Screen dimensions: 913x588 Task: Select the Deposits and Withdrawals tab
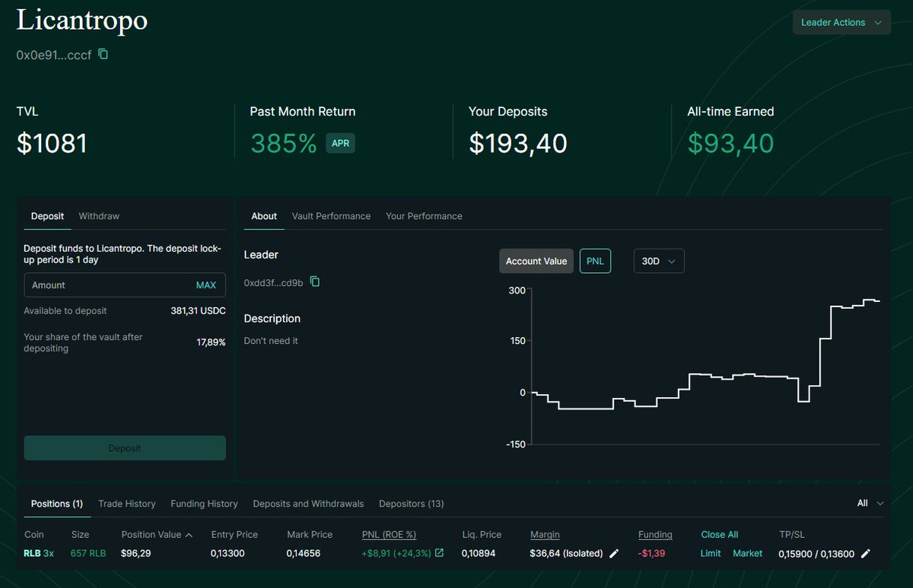click(308, 504)
